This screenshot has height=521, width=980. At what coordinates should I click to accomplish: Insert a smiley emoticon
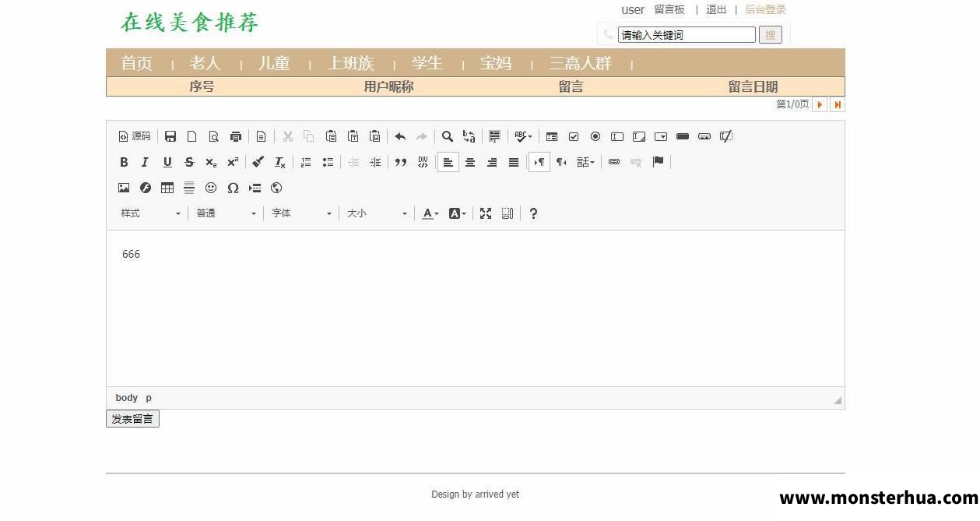[211, 188]
